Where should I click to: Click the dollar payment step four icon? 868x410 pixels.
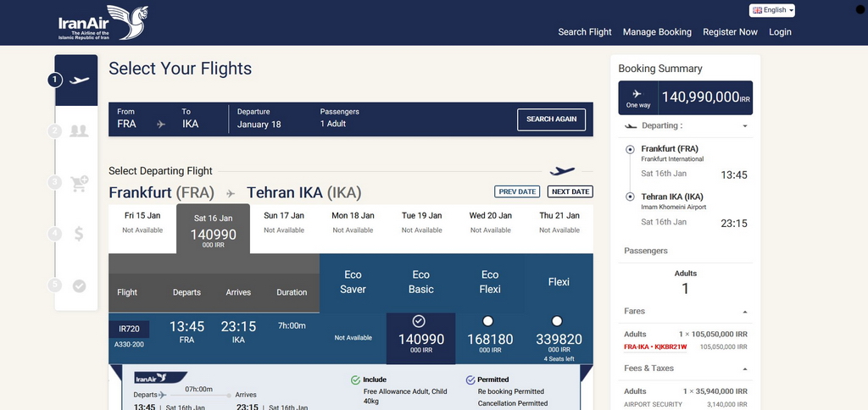(x=79, y=234)
